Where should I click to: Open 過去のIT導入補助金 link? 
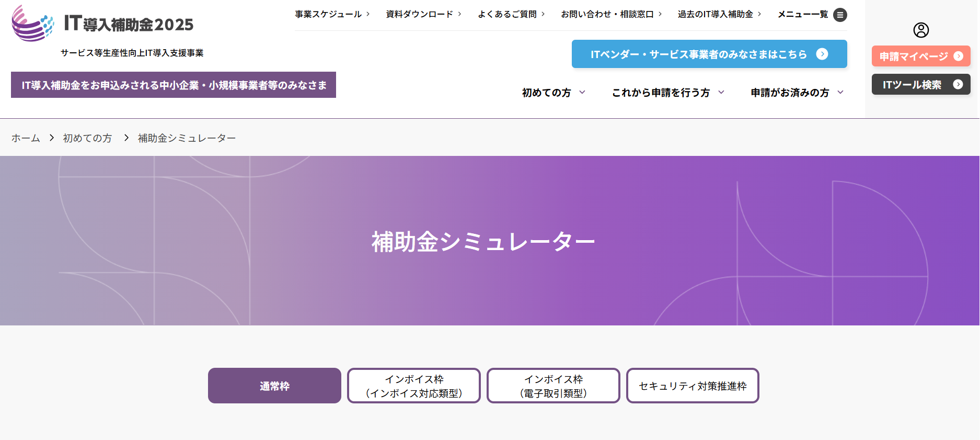(x=719, y=14)
